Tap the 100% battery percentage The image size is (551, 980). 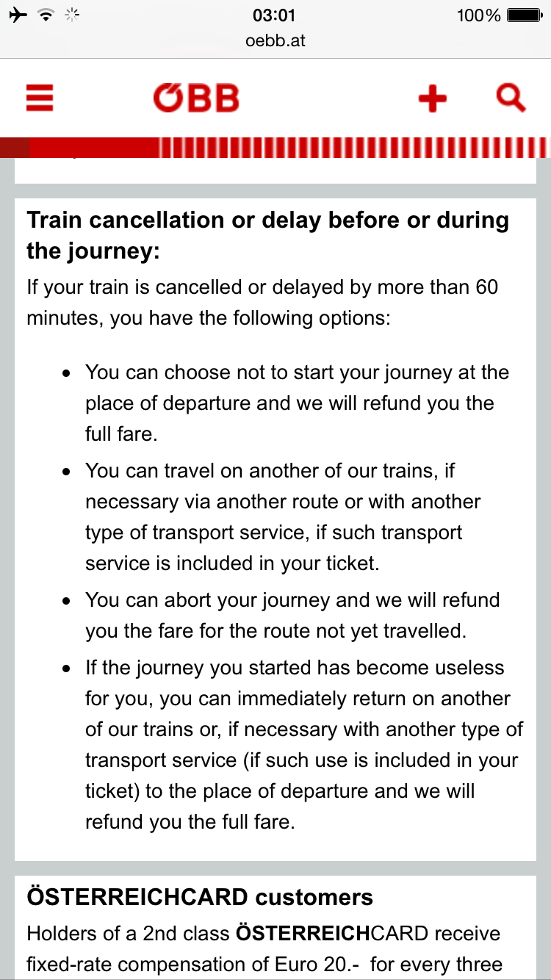point(478,15)
